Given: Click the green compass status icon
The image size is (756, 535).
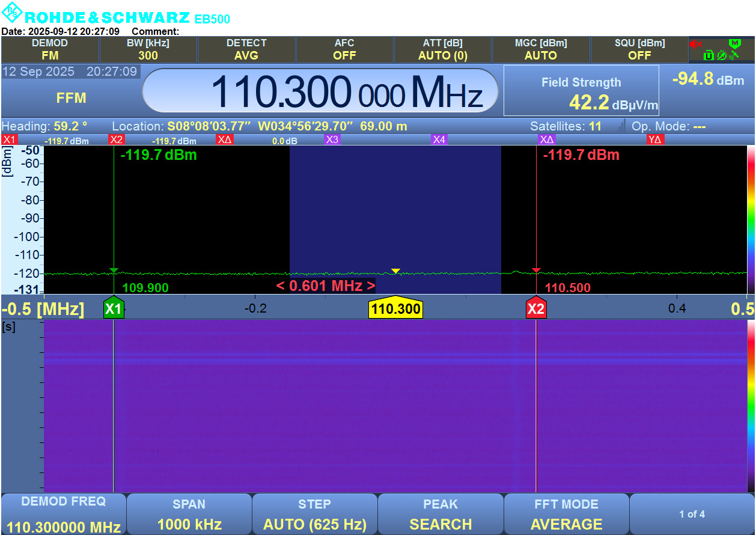Looking at the screenshot, I should [722, 55].
